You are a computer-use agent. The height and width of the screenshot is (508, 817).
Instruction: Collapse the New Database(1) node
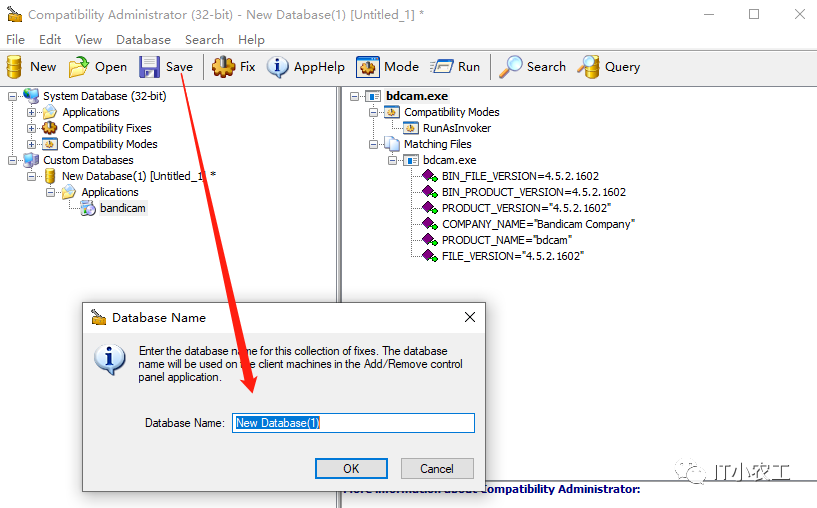[31, 176]
